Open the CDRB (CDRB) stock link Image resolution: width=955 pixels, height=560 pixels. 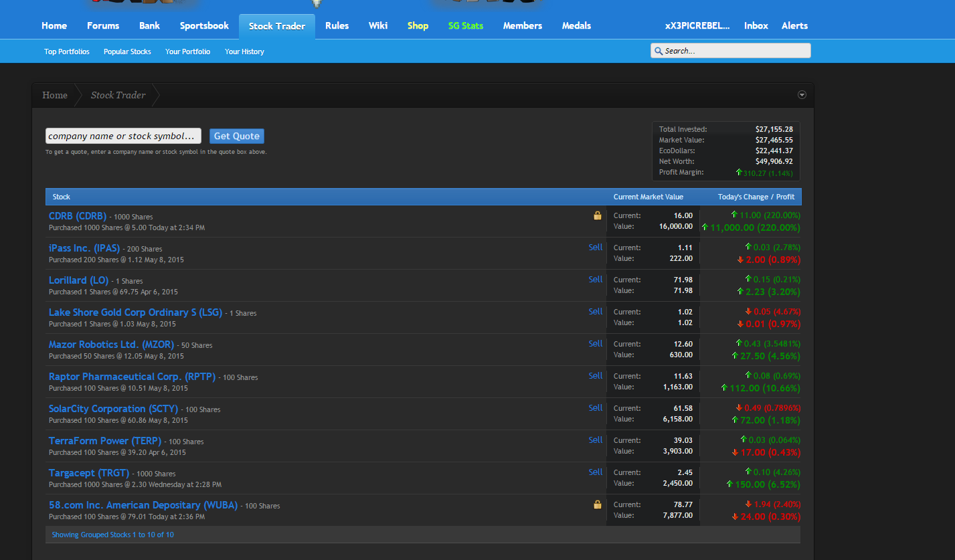tap(78, 216)
